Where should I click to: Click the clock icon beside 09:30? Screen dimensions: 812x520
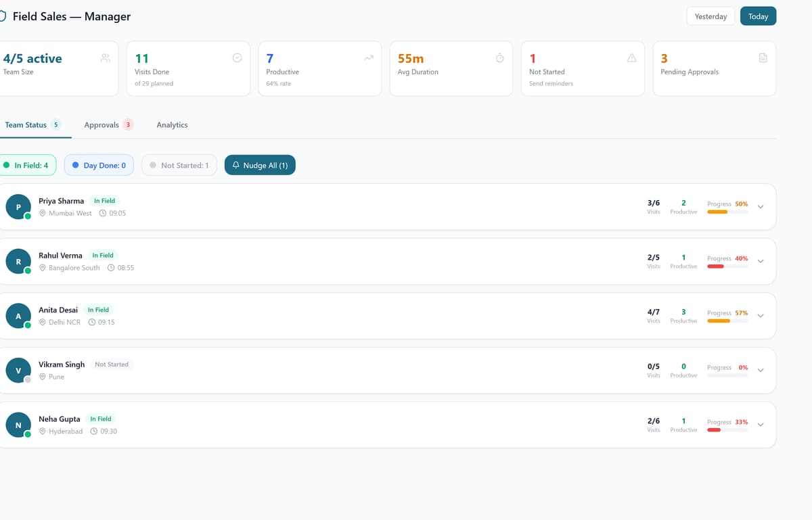pos(94,431)
